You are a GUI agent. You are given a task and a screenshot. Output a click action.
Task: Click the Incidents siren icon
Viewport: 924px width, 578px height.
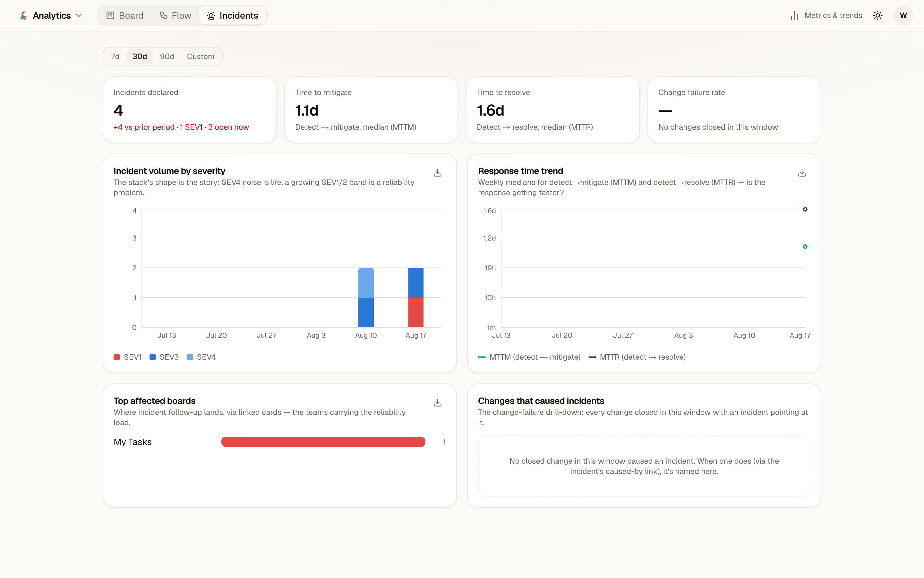tap(211, 15)
